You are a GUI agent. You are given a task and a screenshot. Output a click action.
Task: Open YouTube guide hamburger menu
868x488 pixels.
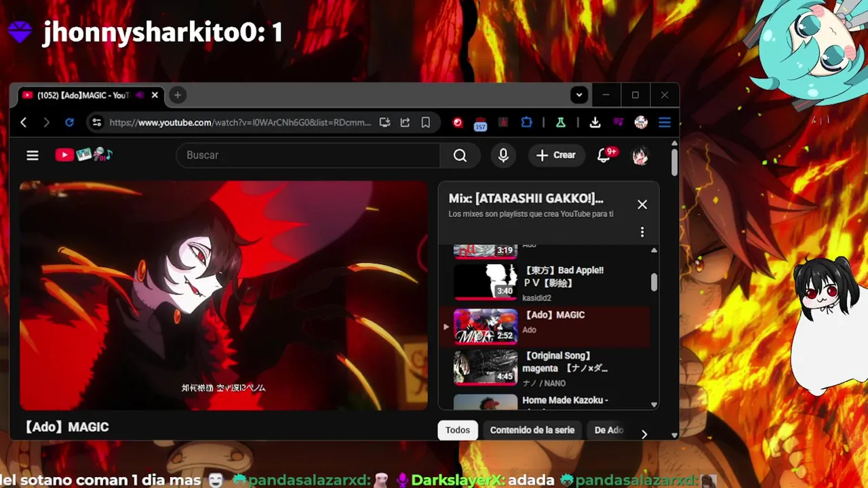pos(33,155)
